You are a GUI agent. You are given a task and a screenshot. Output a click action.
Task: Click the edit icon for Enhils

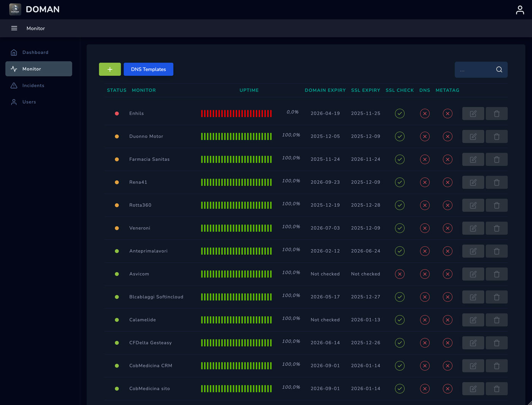point(473,113)
